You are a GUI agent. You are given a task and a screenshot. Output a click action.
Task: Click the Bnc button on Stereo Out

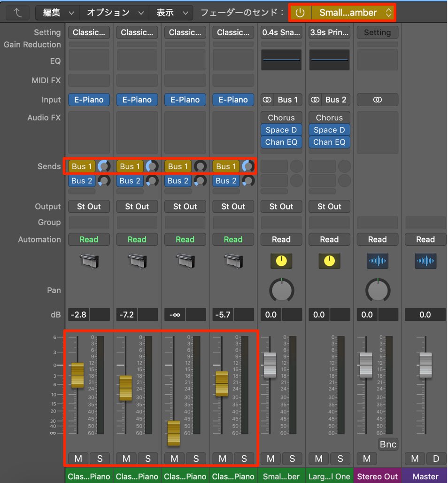coord(388,444)
